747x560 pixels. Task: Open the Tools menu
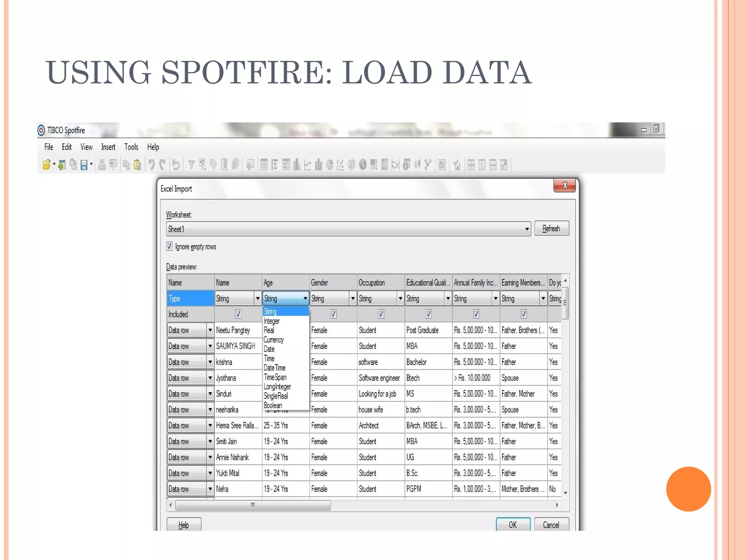(x=131, y=147)
